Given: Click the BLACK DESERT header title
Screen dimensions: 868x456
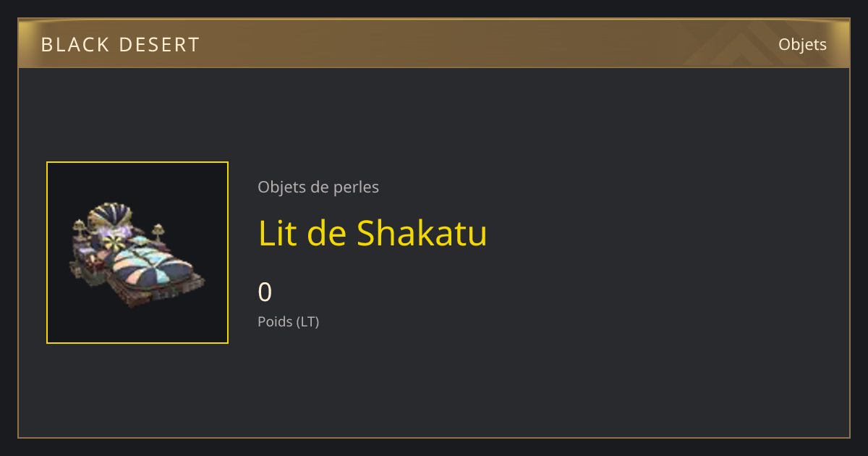Looking at the screenshot, I should pos(120,45).
